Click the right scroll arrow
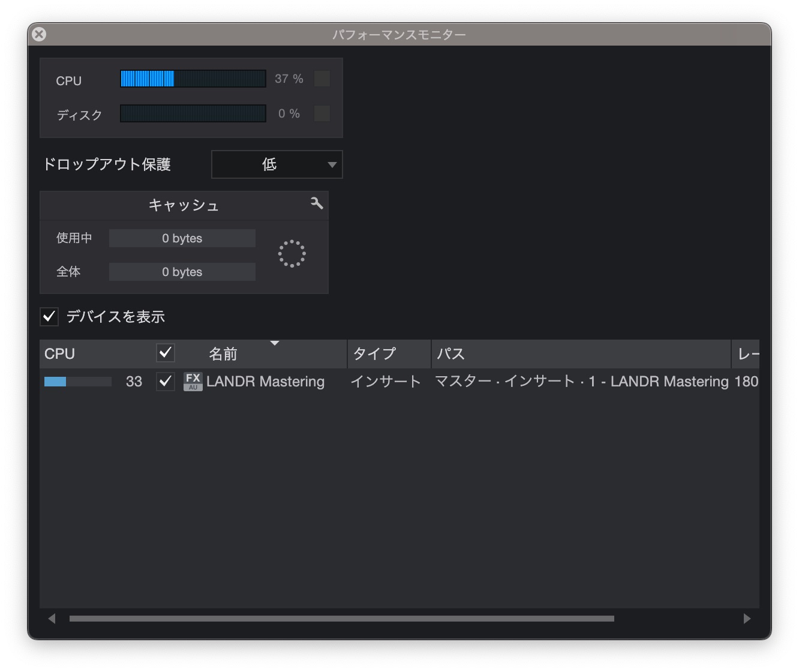This screenshot has width=799, height=672. (747, 619)
